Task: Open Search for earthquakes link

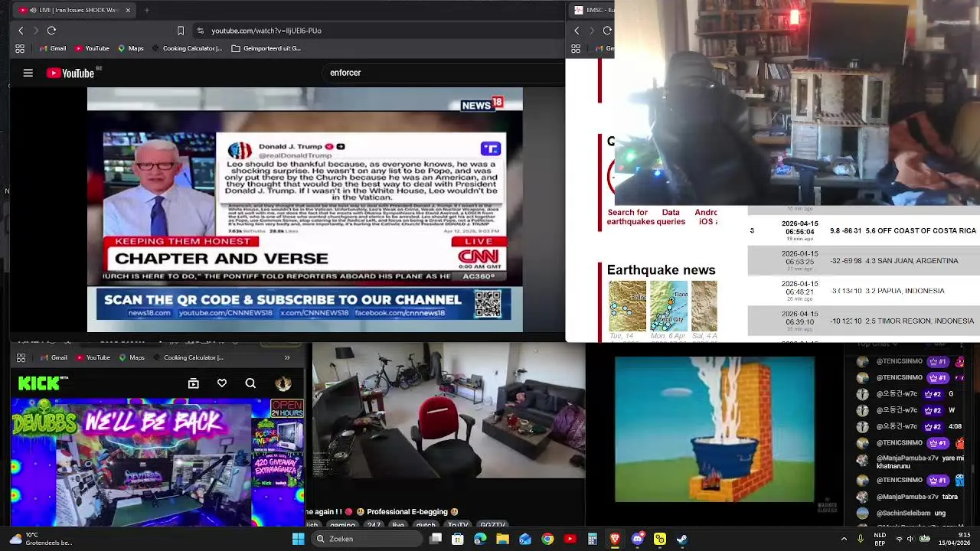Action: [629, 217]
